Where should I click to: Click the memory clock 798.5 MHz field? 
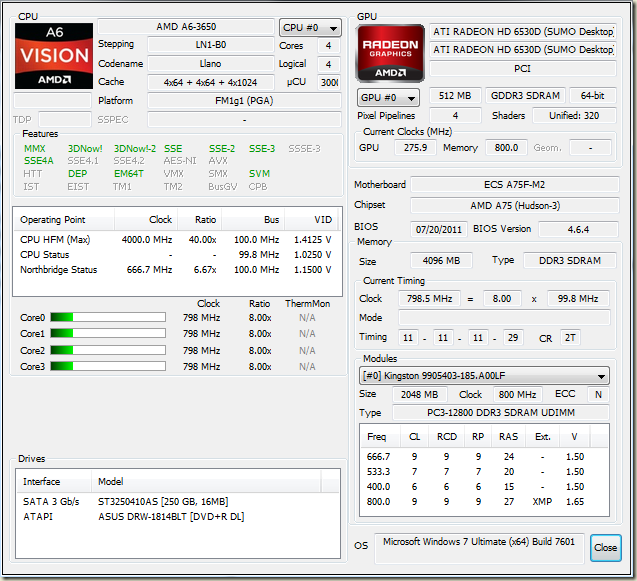click(x=429, y=299)
